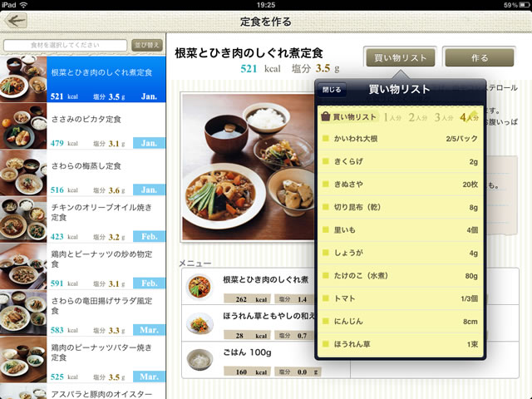This screenshot has width=532, height=399.
Task: Select ささみのピカタ定食 in the list
Action: (83, 126)
